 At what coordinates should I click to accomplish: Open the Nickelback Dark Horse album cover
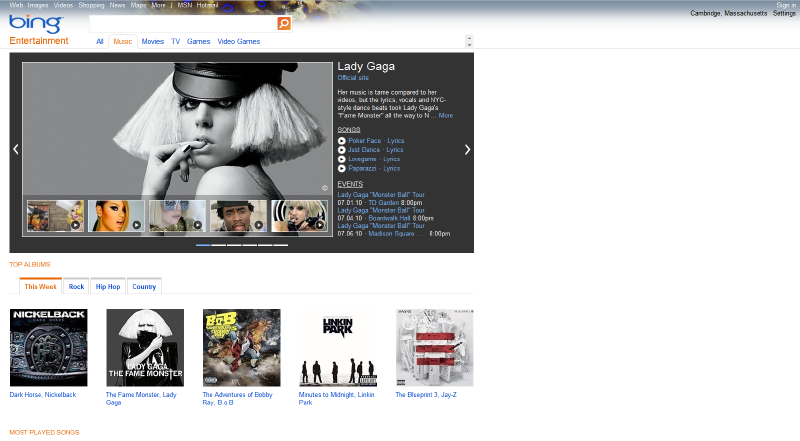tap(48, 347)
